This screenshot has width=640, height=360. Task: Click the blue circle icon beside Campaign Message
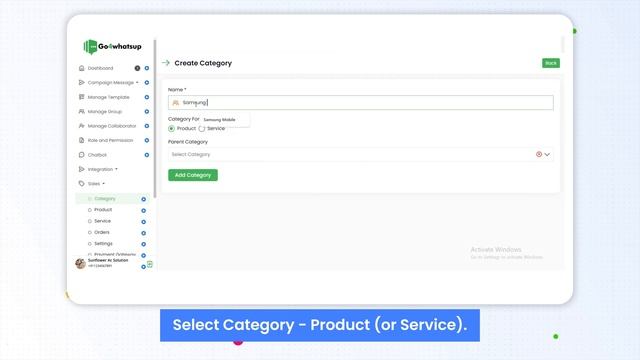point(147,83)
